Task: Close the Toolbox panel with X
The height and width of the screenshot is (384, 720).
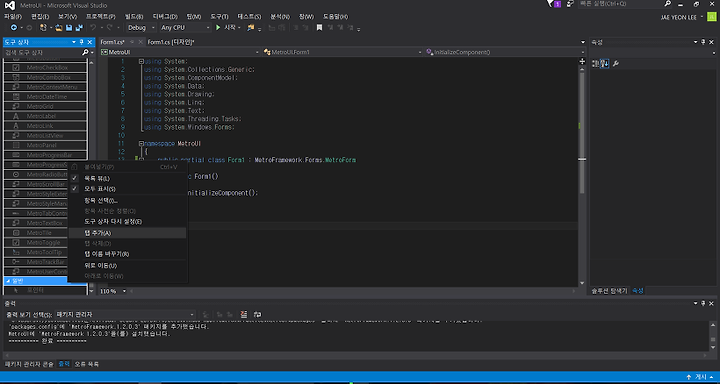Action: (90, 42)
